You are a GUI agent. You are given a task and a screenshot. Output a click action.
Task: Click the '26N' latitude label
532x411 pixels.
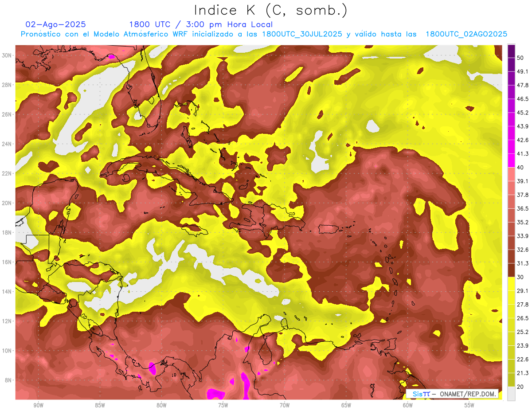[7, 114]
